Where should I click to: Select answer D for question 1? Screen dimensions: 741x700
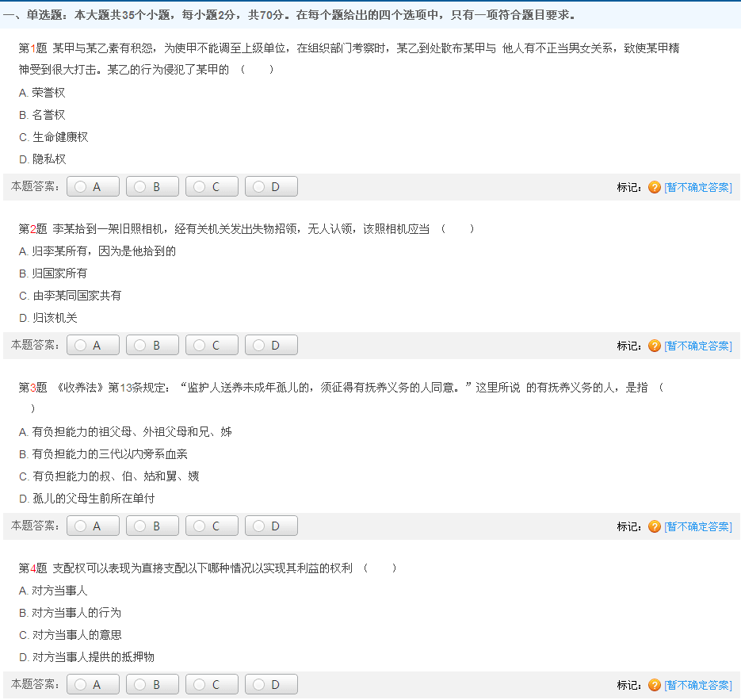click(271, 187)
